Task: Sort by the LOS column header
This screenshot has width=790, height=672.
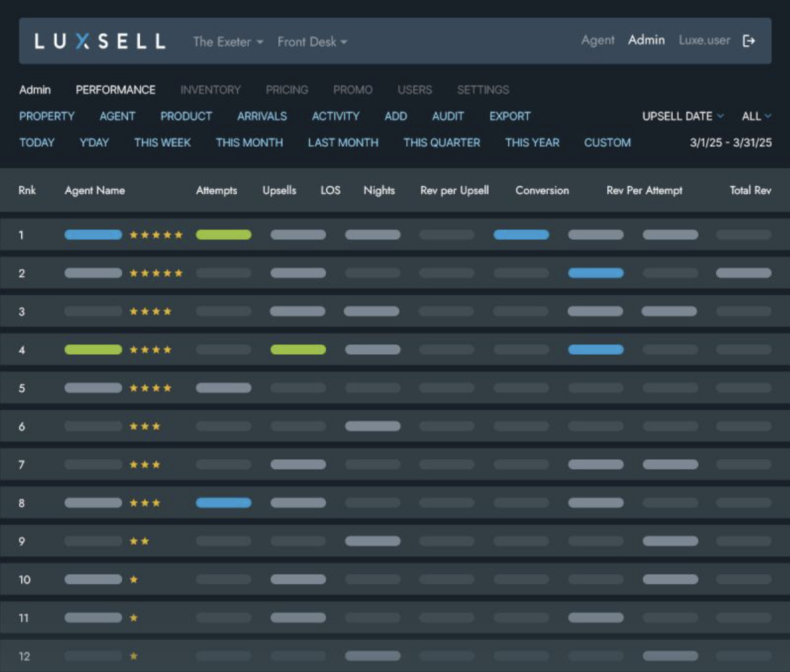Action: click(330, 190)
